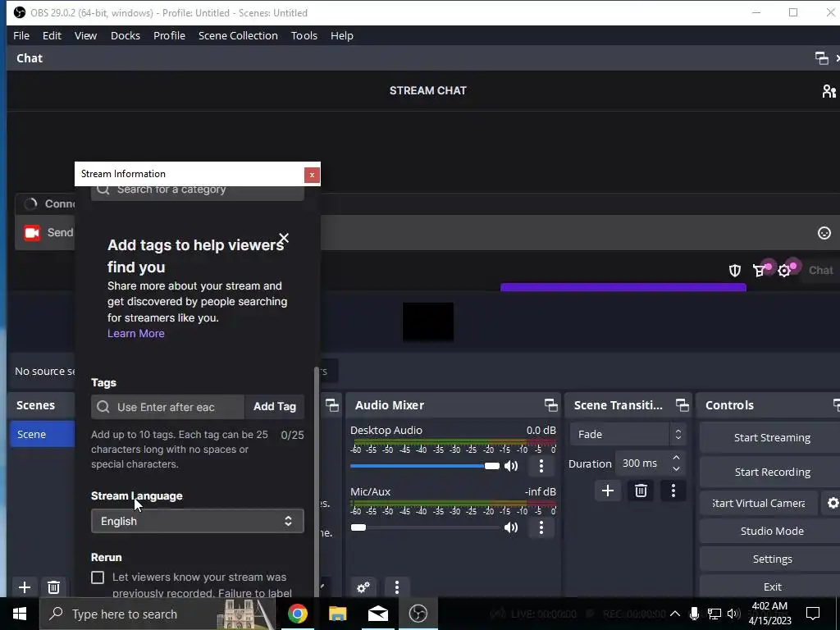Open the File menu
The width and height of the screenshot is (840, 630).
(21, 35)
